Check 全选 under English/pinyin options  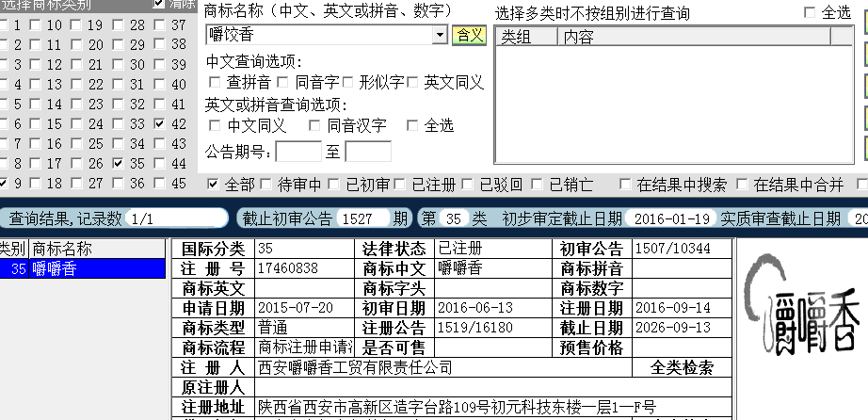point(411,126)
